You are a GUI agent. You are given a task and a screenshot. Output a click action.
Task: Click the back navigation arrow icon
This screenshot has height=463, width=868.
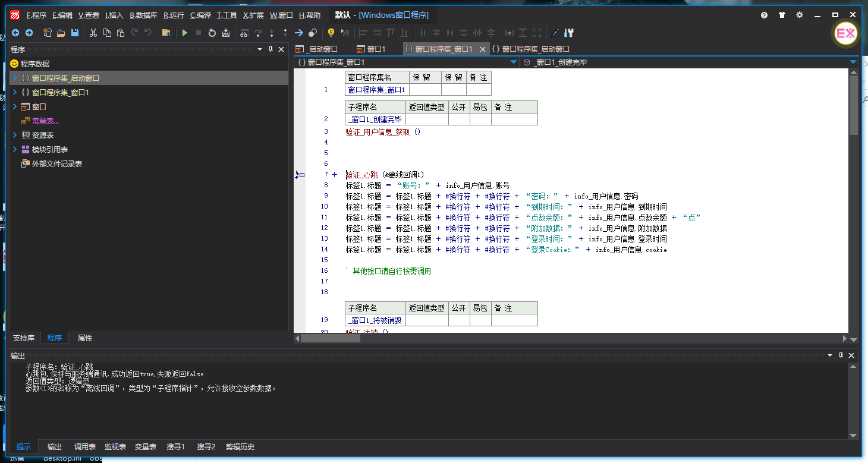pos(15,33)
